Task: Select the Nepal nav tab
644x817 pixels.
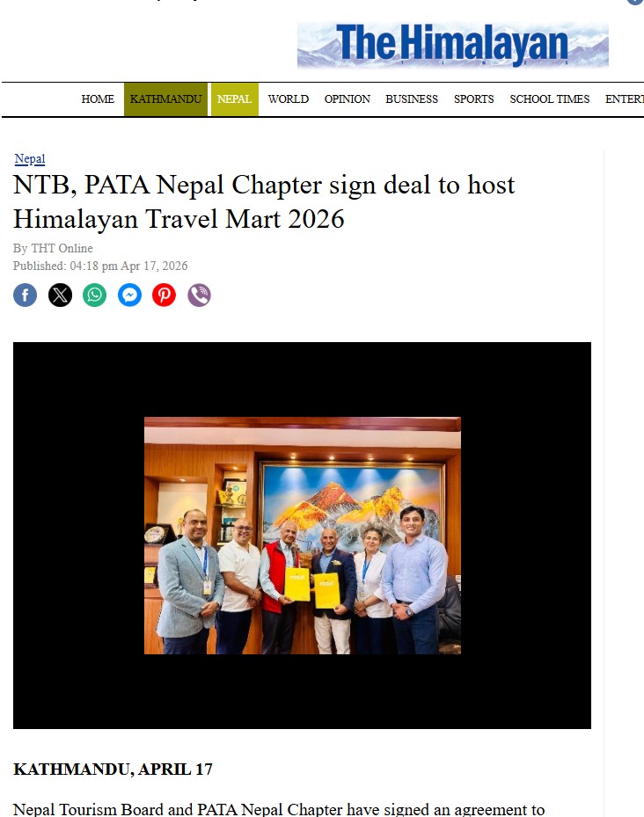Action: coord(234,99)
